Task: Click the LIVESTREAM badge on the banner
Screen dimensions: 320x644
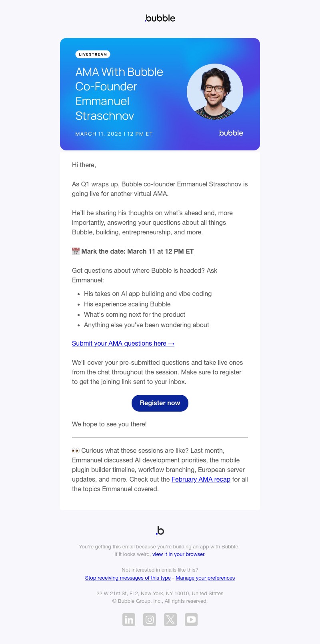Action: (x=93, y=54)
